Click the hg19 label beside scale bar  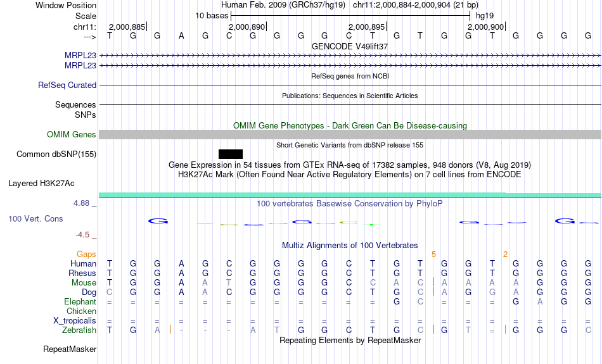coord(485,16)
